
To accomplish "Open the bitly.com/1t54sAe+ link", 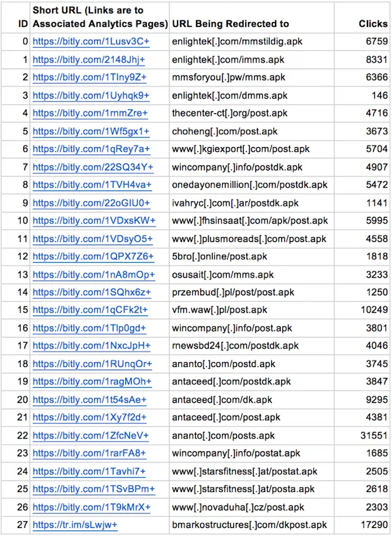I will coord(89,399).
